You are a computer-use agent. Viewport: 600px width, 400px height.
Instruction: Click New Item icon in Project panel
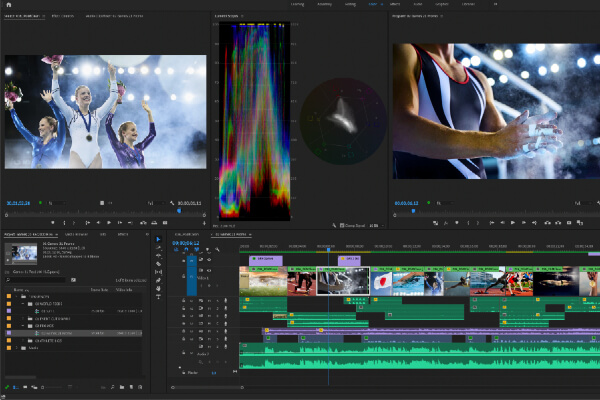[x=131, y=387]
